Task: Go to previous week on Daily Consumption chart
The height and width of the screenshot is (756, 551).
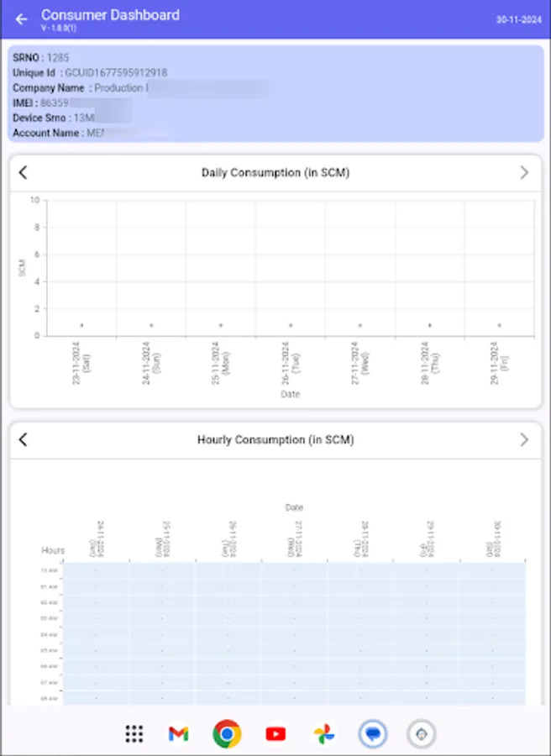Action: point(23,173)
